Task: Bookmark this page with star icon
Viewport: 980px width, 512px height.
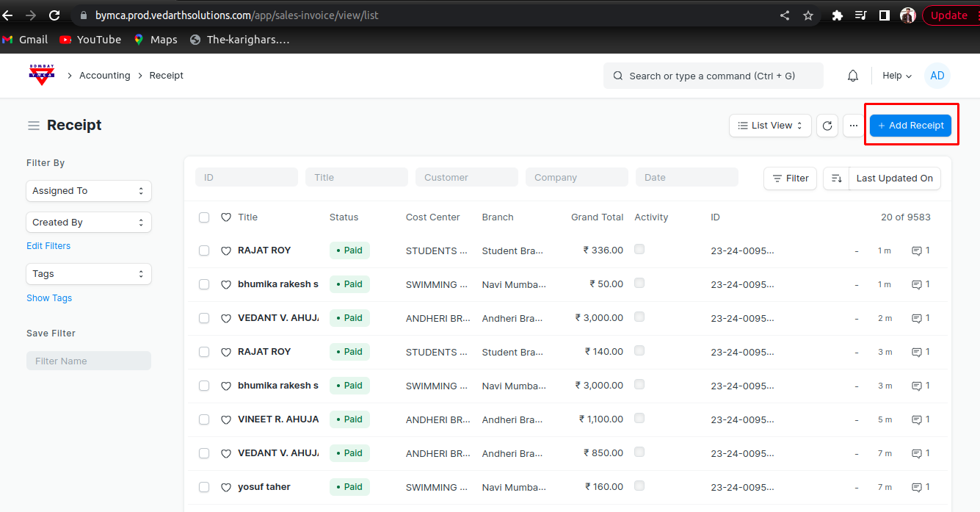Action: 808,15
